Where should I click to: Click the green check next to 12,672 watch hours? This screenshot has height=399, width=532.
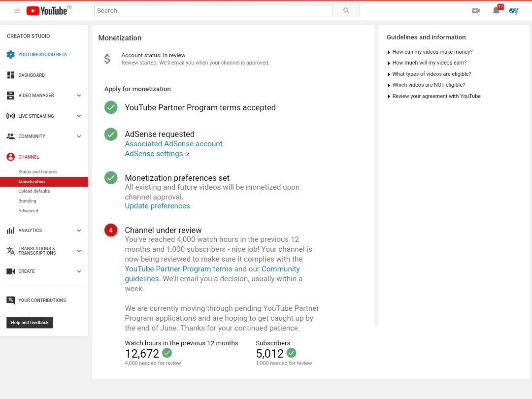tap(167, 353)
